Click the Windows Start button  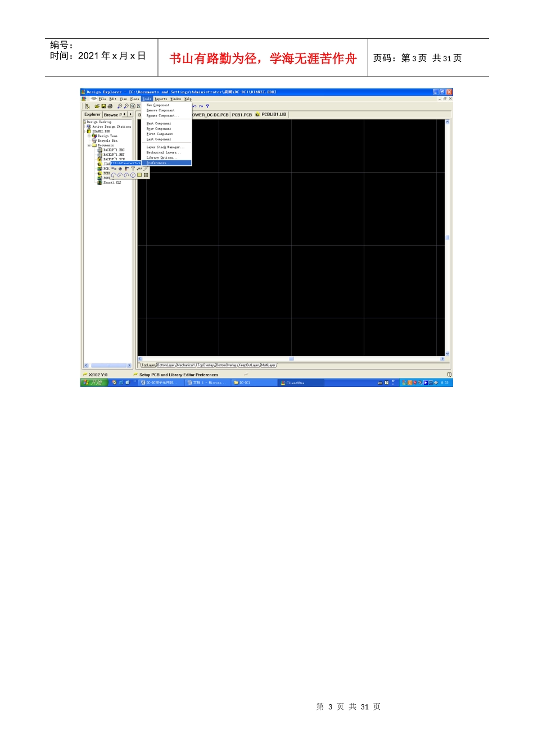pyautogui.click(x=93, y=382)
